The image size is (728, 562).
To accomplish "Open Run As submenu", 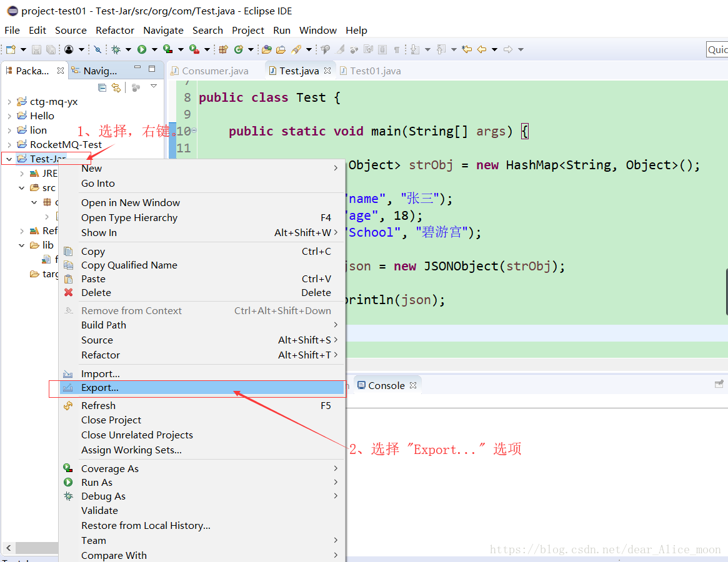I will tap(202, 482).
